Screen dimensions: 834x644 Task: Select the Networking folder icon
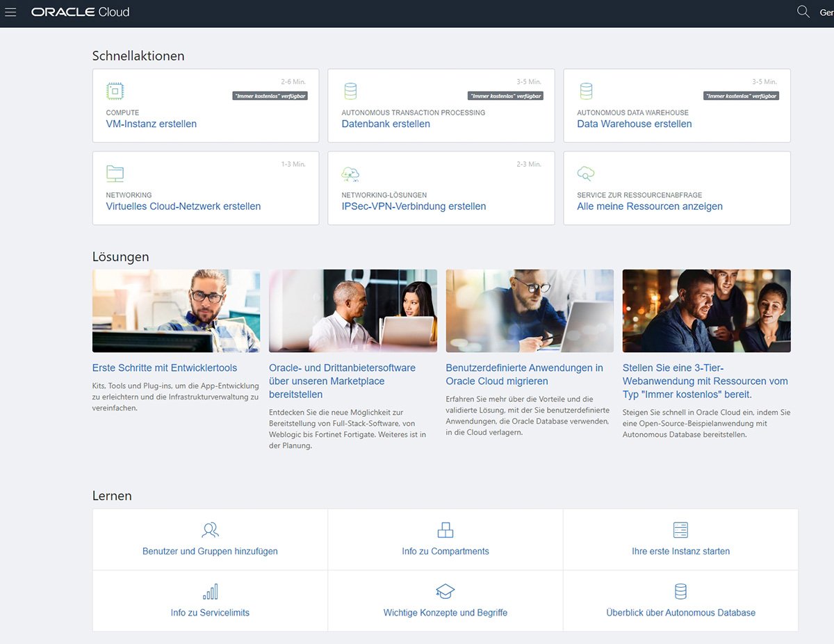click(x=114, y=173)
